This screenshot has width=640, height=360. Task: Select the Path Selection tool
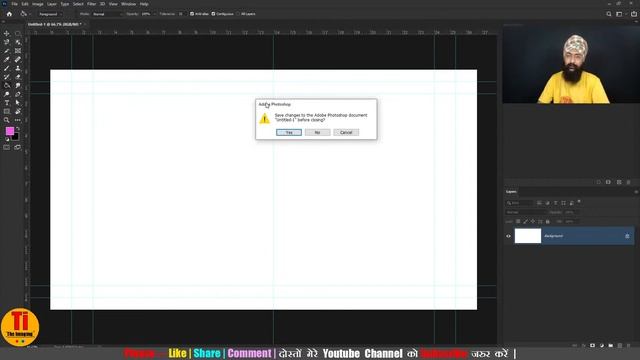[x=18, y=102]
